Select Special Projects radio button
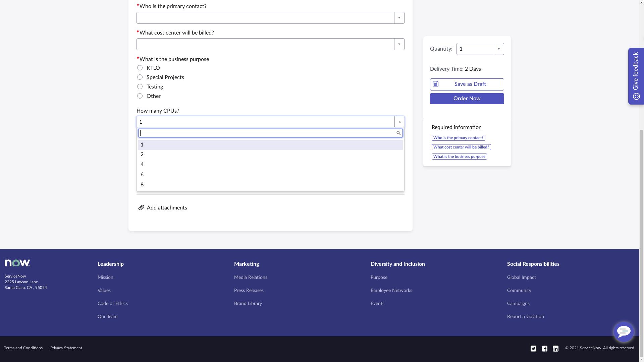Viewport: 644px width, 362px height. coord(140,77)
